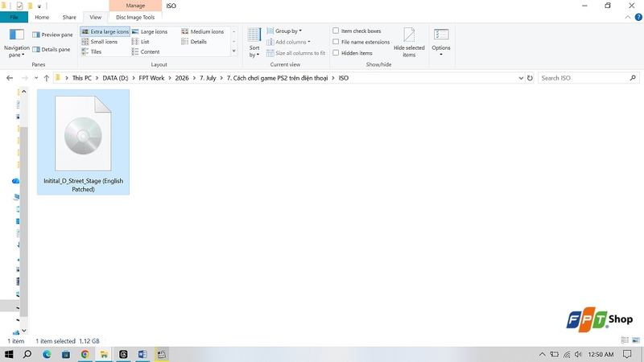This screenshot has height=362, width=644.
Task: Open folder Options
Action: pyautogui.click(x=441, y=43)
